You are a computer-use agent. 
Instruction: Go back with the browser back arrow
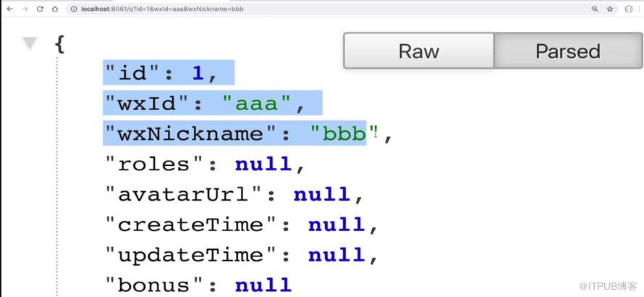[10, 9]
